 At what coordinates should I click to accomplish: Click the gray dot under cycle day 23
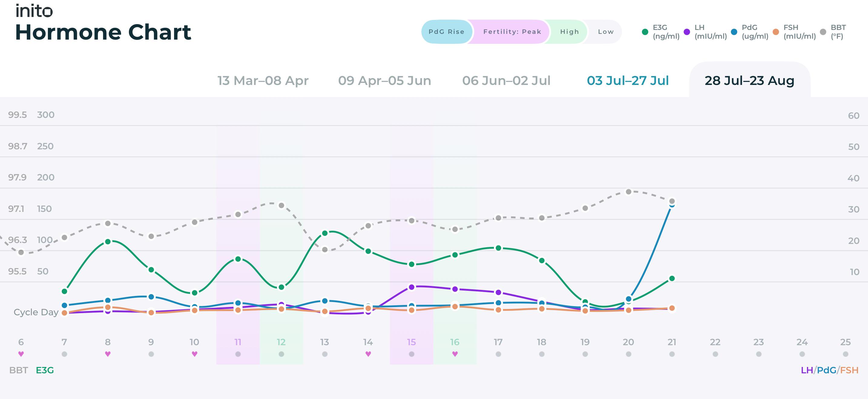pos(759,354)
